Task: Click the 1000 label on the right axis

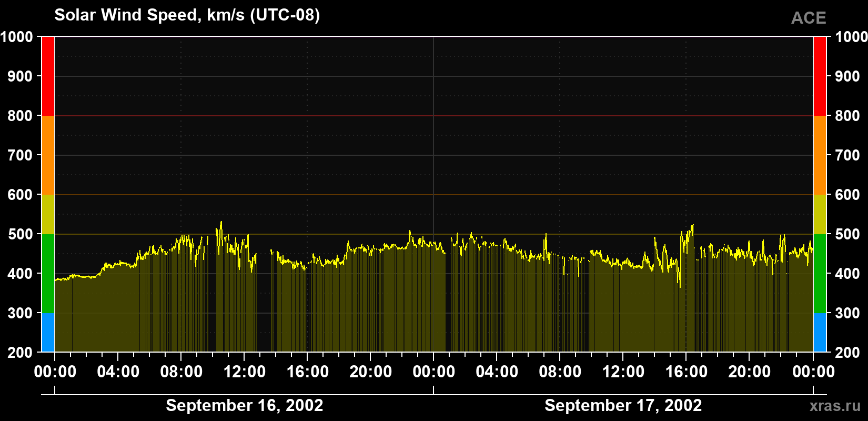Action: pos(851,37)
